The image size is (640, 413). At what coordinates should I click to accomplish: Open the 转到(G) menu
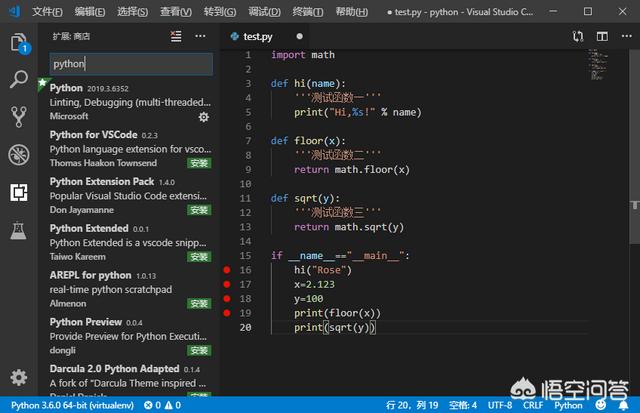coord(220,12)
